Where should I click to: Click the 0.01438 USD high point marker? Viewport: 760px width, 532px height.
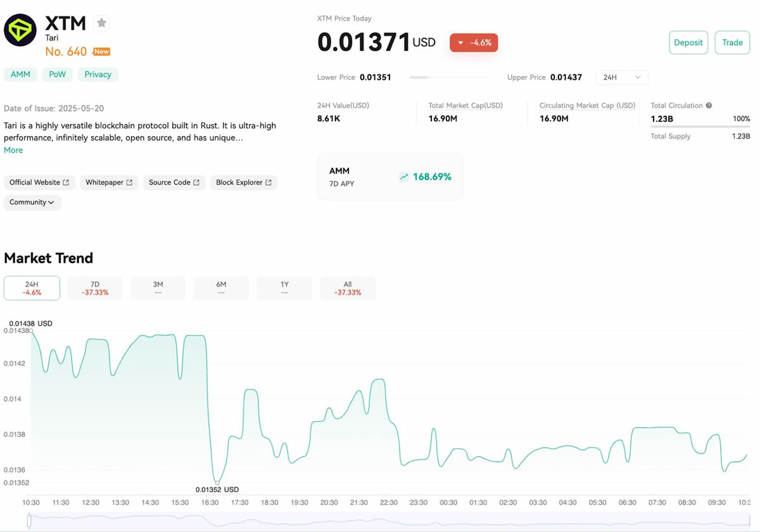point(30,331)
